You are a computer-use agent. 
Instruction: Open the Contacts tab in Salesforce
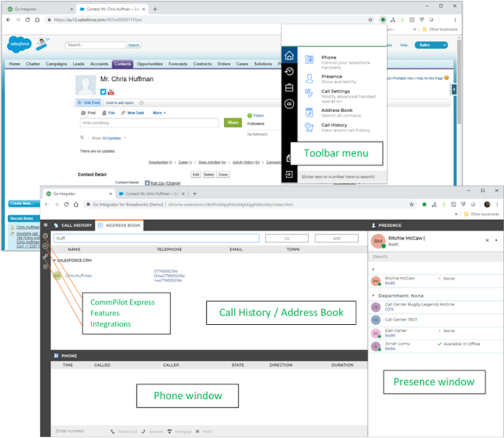pos(122,64)
